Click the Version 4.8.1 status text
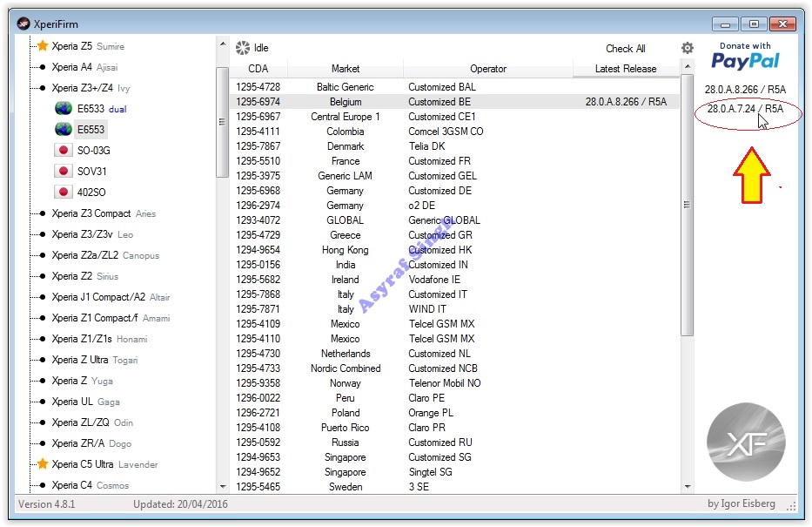Screen dimensions: 812x527 click(x=47, y=504)
